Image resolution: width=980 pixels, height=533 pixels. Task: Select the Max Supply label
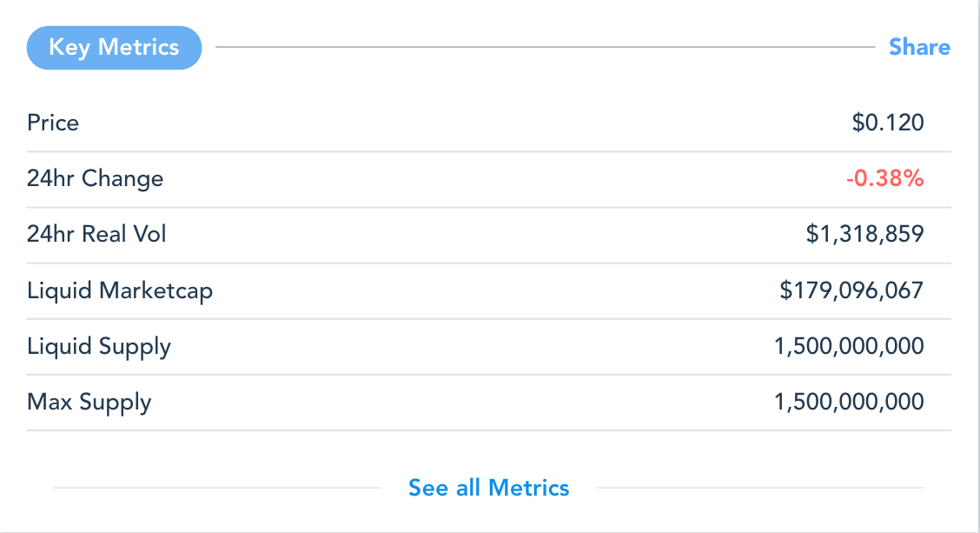(x=89, y=403)
